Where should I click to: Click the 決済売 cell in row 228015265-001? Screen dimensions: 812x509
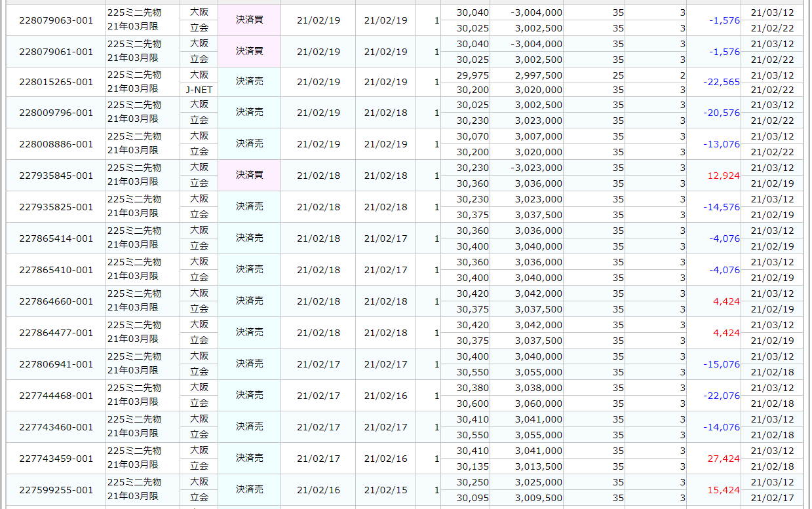click(250, 82)
